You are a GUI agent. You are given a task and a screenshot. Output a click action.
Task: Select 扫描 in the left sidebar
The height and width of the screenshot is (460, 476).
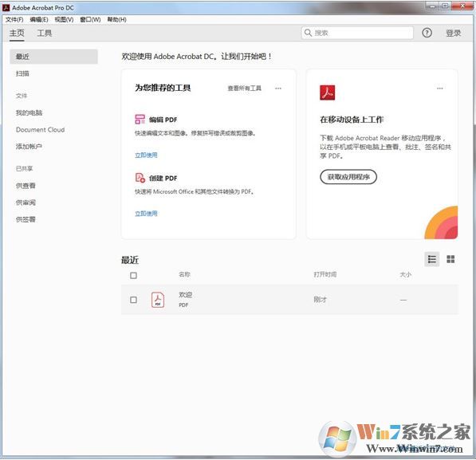click(22, 73)
